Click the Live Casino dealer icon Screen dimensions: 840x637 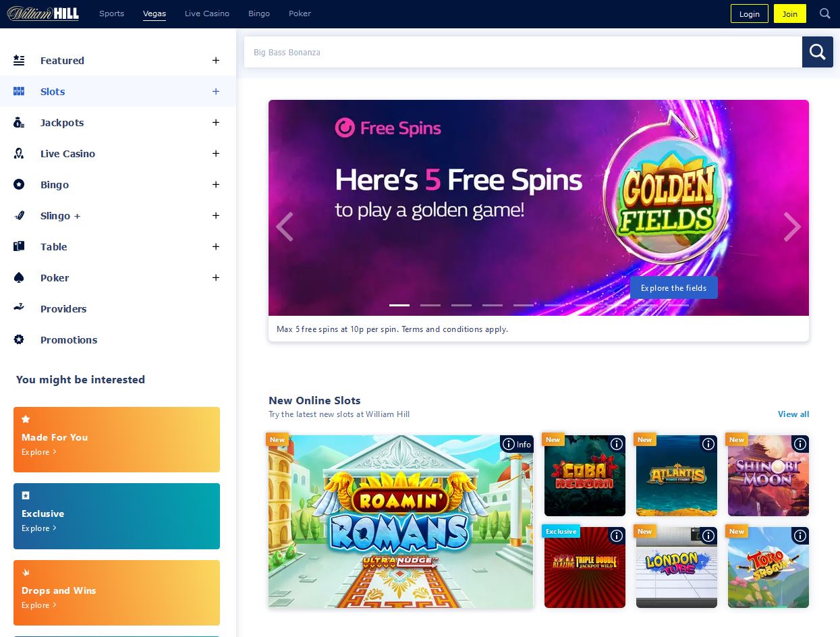(x=19, y=154)
